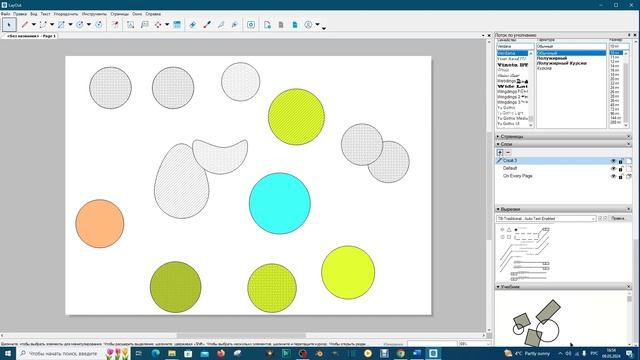
Task: Choose the Offset tool icon
Action: point(115,24)
